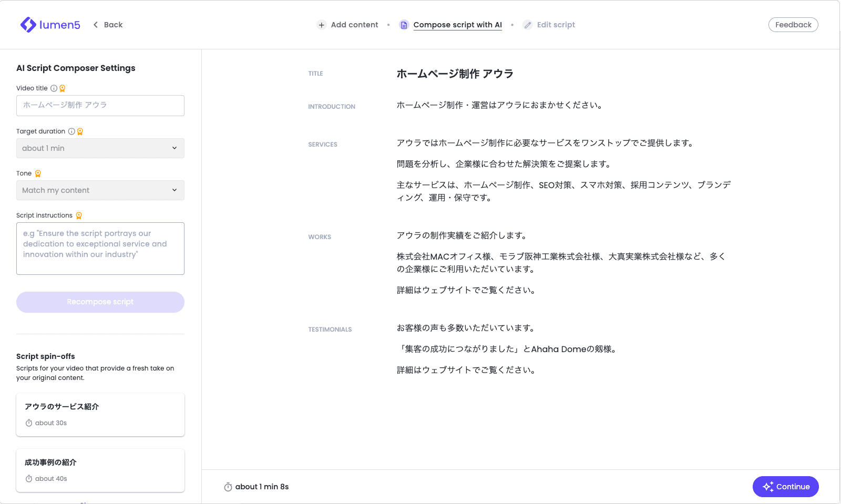Select the 成功事例の紹介 spin-off card
The image size is (841, 504).
pos(100,470)
